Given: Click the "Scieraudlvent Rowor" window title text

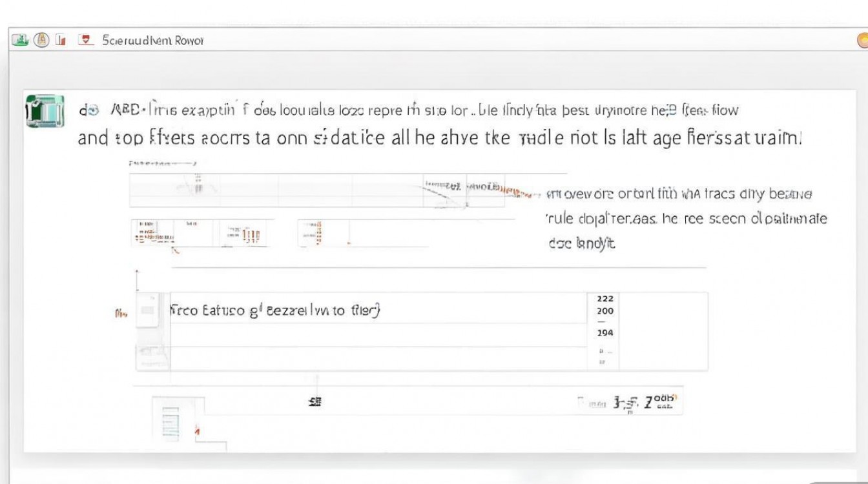Looking at the screenshot, I should [x=152, y=40].
